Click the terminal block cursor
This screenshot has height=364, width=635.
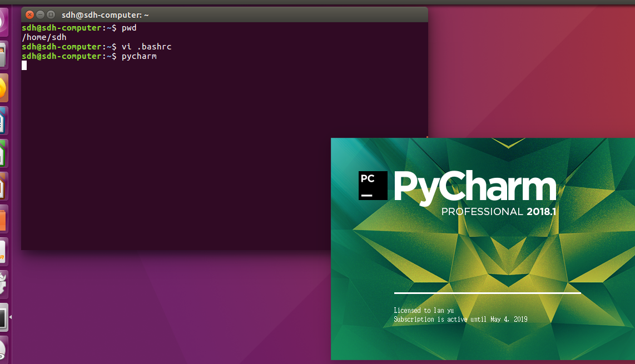[x=24, y=66]
